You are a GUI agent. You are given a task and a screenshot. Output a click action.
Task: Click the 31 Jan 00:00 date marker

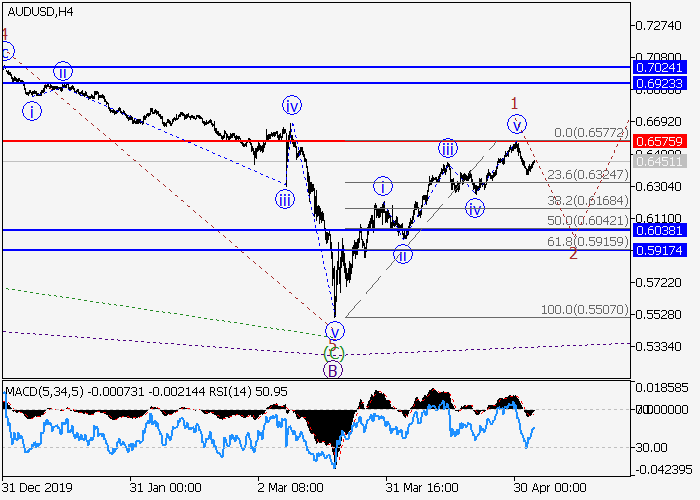point(163,489)
